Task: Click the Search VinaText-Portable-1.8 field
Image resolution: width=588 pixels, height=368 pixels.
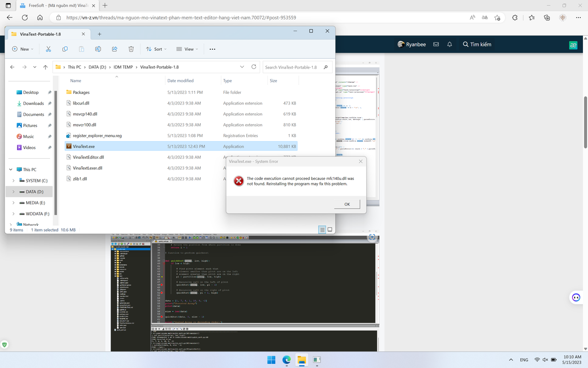Action: pyautogui.click(x=297, y=67)
